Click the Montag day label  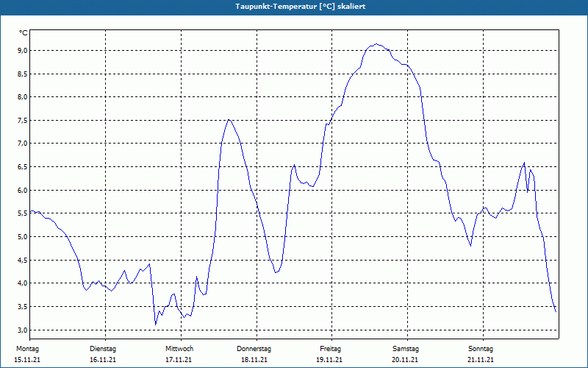[x=27, y=349]
